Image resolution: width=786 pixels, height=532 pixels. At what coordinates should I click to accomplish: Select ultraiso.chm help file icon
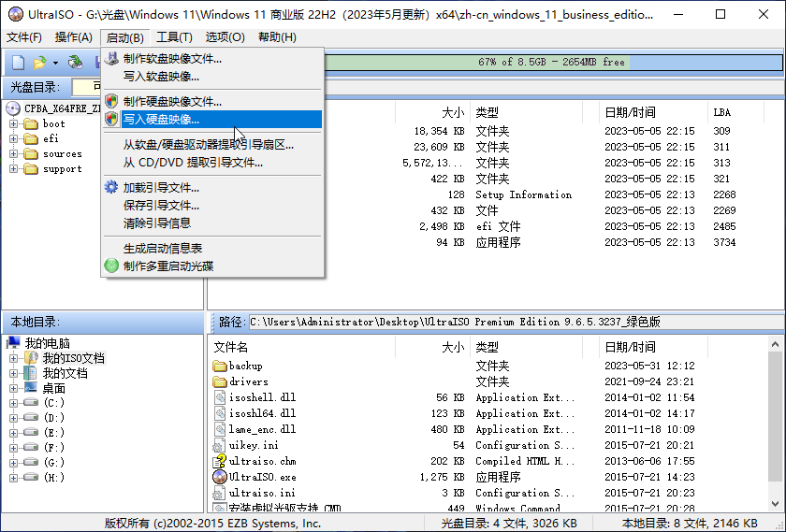coord(220,461)
